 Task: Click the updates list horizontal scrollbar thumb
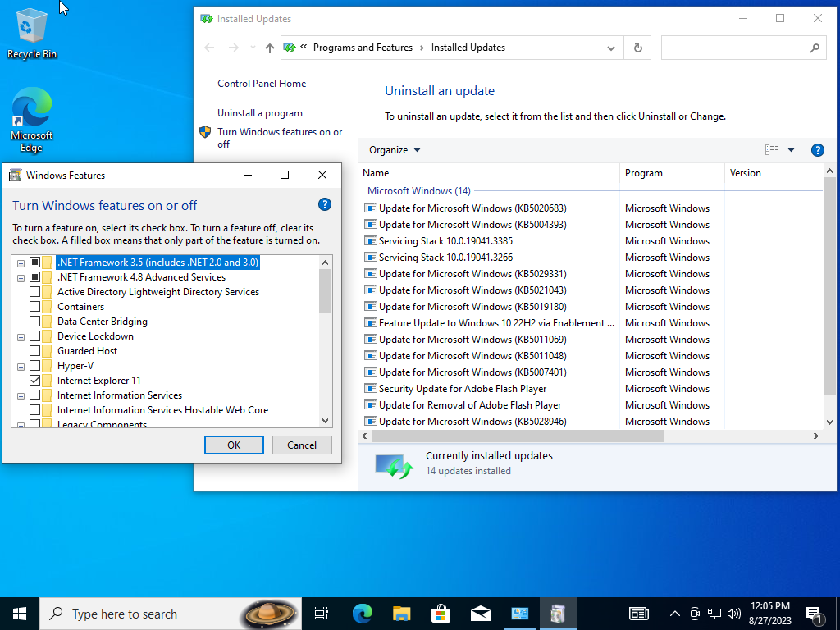pos(517,436)
